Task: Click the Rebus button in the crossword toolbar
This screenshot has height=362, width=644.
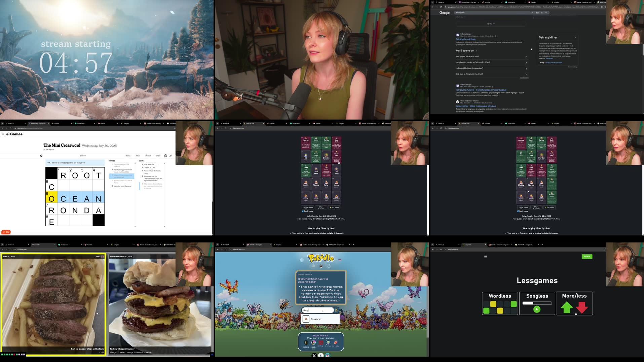Action: pyautogui.click(x=128, y=156)
